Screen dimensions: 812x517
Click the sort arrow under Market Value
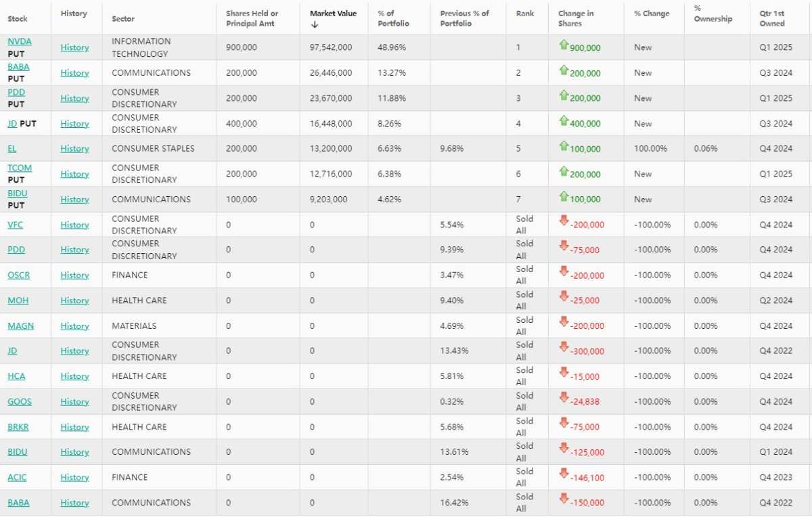point(314,25)
